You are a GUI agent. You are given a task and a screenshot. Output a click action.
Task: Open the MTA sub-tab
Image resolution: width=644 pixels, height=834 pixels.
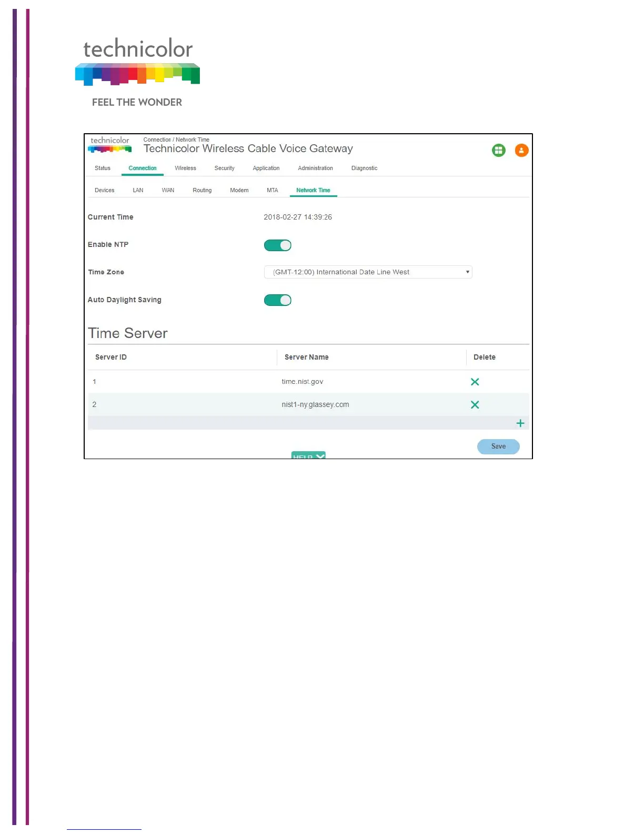tap(272, 191)
